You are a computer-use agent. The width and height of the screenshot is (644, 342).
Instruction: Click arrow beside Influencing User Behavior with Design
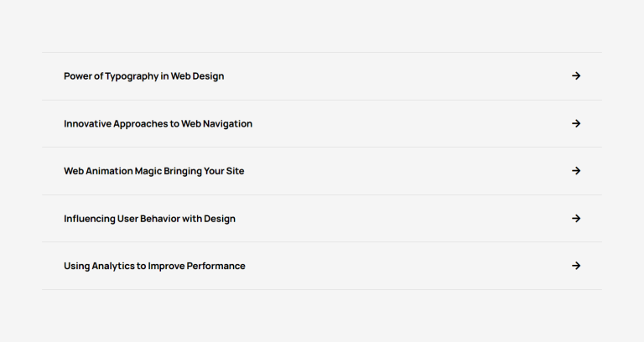coord(576,219)
